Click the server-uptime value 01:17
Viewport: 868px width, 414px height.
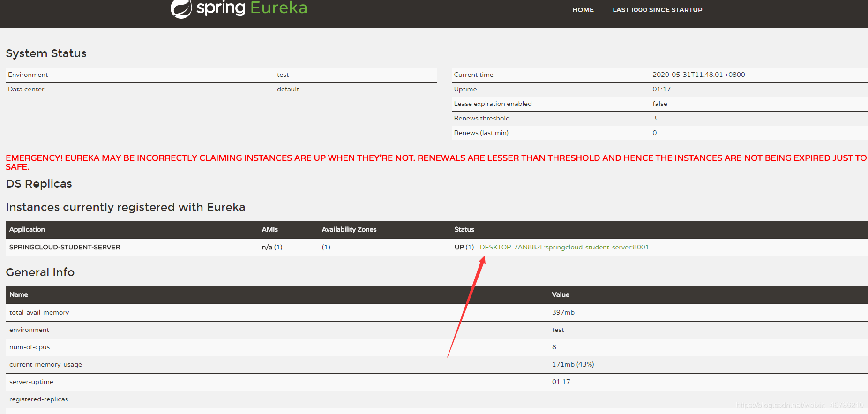click(561, 382)
